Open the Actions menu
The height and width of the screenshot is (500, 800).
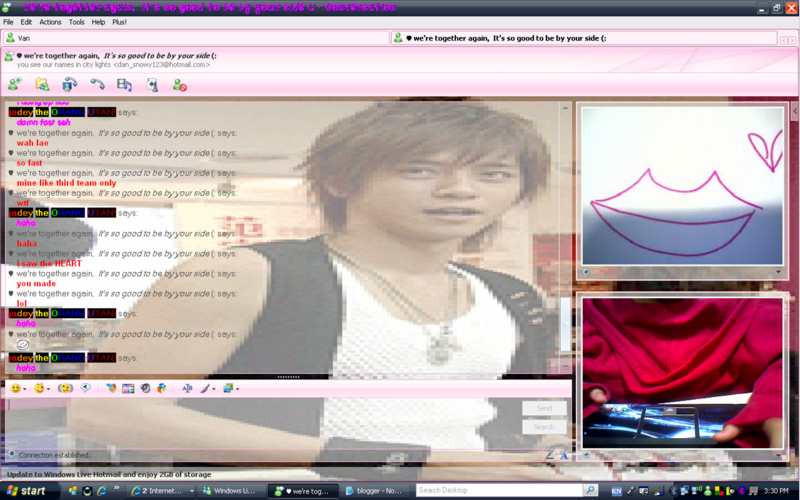(50, 22)
